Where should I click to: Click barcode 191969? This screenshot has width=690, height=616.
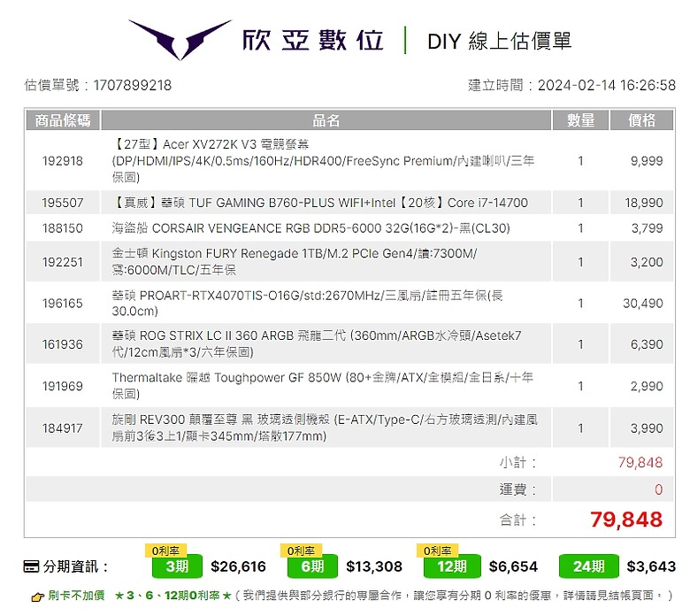pos(63,386)
